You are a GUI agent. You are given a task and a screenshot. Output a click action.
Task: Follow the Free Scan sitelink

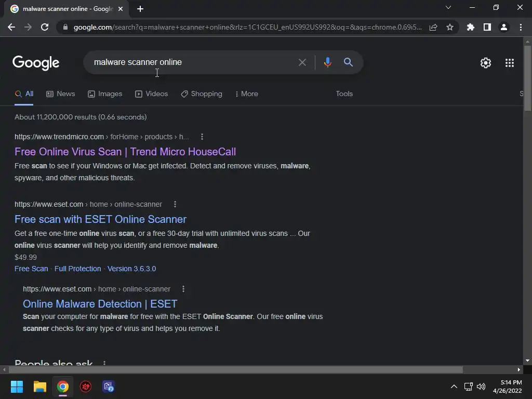tap(31, 269)
